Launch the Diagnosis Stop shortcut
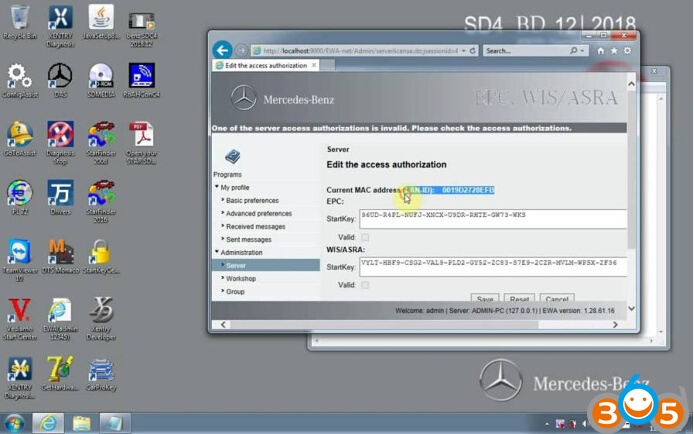 60,143
